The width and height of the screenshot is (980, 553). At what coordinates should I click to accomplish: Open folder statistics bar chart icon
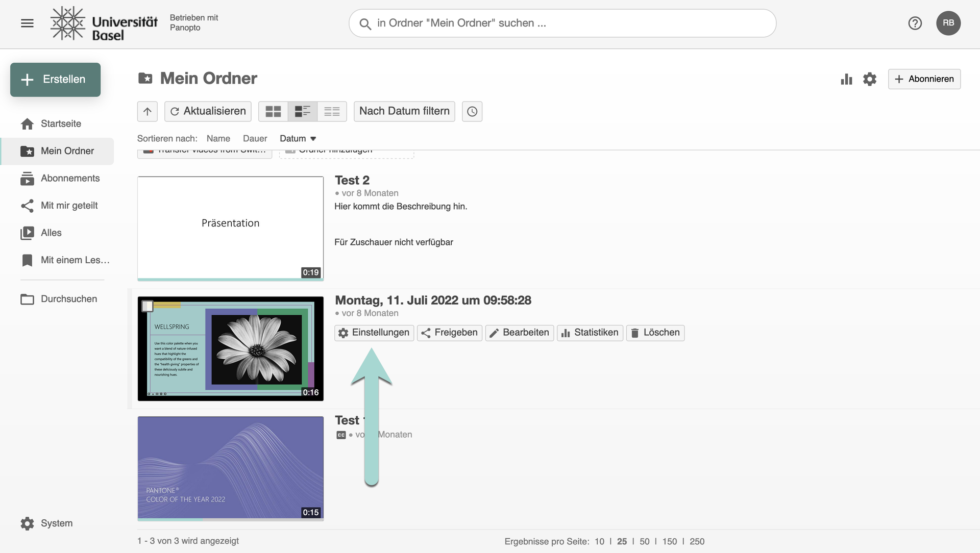846,79
